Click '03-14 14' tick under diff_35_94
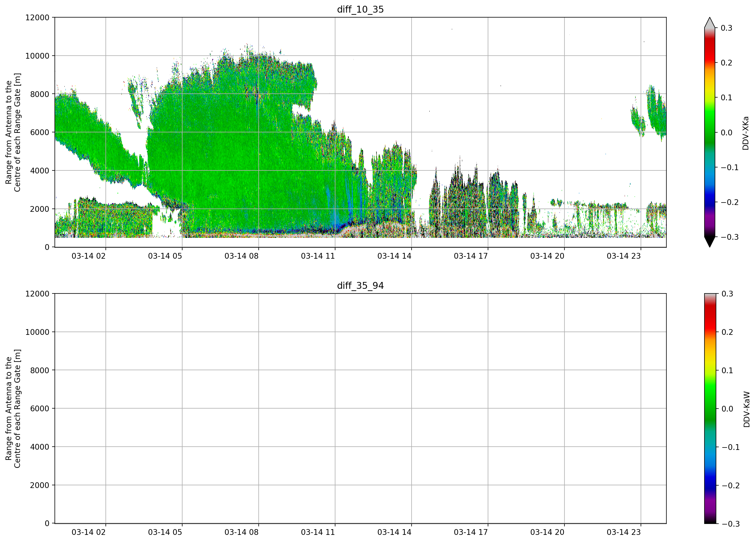This screenshot has height=542, width=756. click(394, 532)
